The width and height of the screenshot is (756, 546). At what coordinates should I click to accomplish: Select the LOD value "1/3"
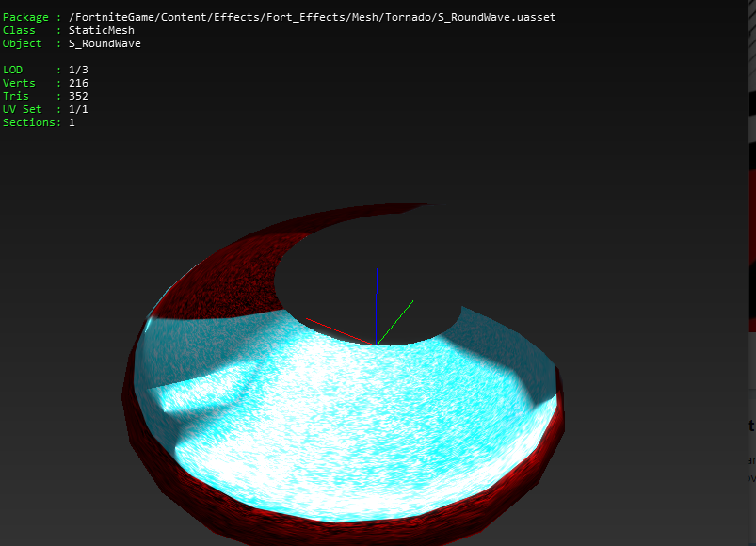point(78,70)
